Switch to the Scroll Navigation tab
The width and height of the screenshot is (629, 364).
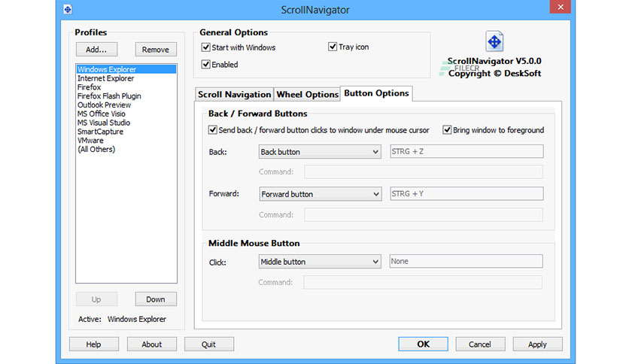tap(234, 94)
